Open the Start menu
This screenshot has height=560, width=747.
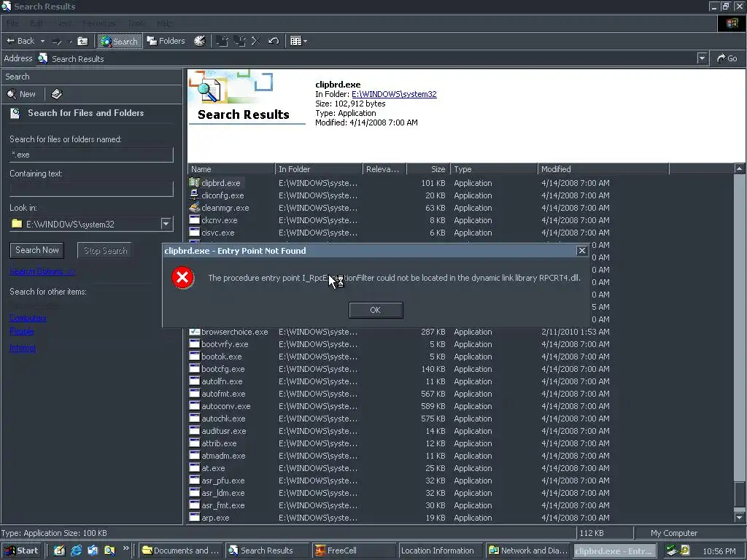23,551
